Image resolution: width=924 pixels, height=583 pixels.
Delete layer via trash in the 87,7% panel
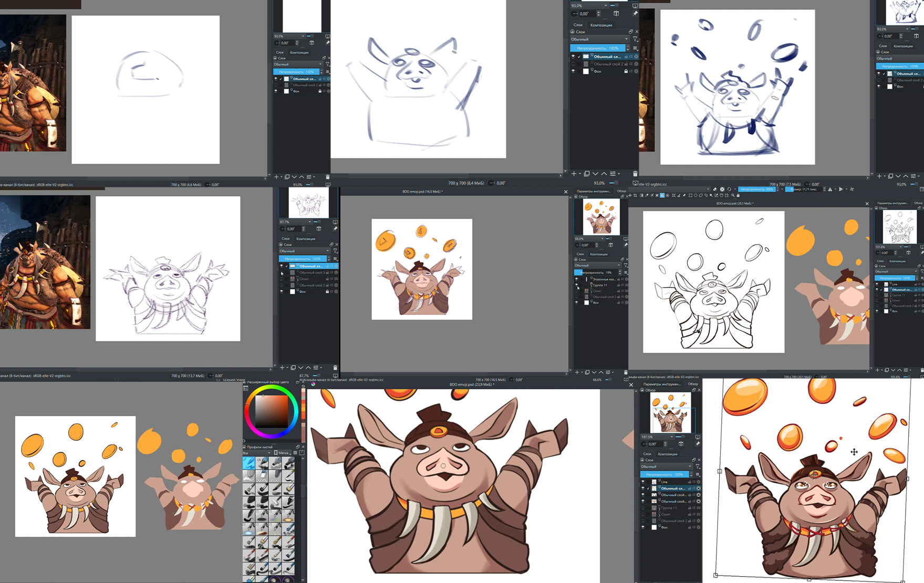(335, 368)
